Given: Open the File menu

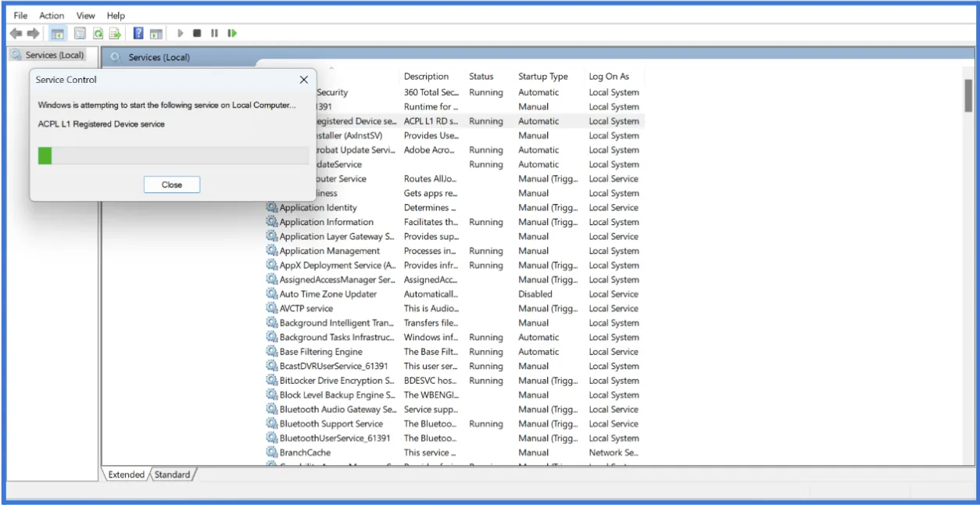Looking at the screenshot, I should (21, 16).
